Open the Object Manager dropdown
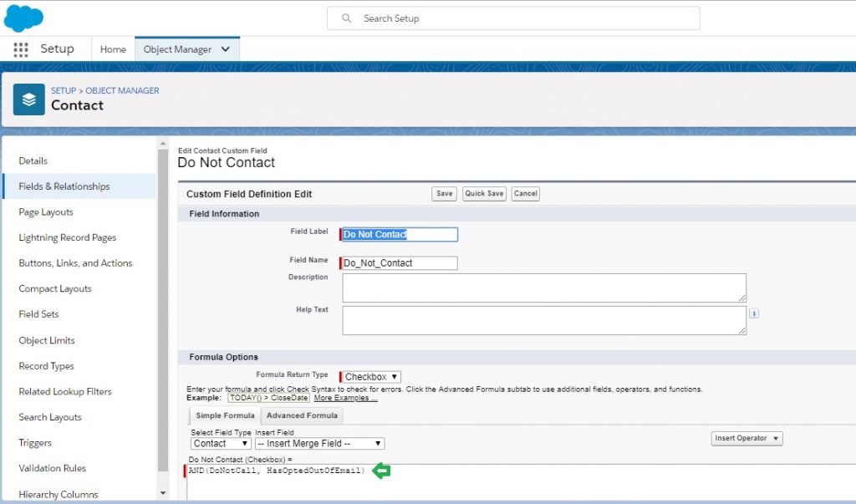 pos(224,48)
